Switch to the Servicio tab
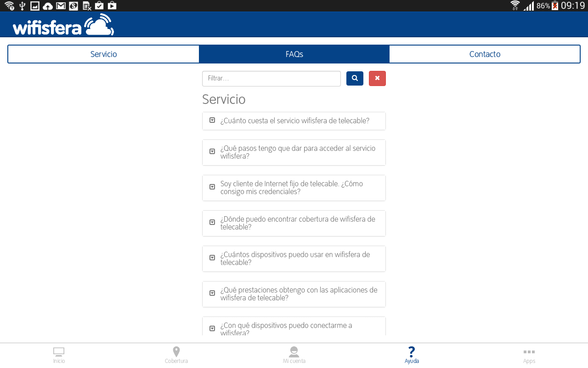This screenshot has width=588, height=368. tap(103, 54)
